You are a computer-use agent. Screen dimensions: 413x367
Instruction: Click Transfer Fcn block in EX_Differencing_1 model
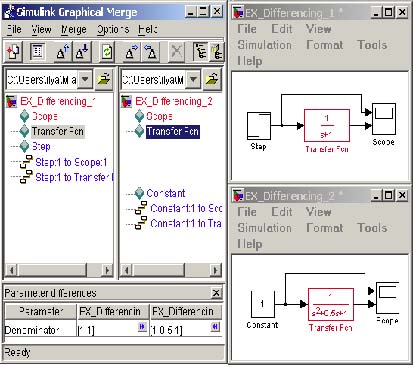click(x=327, y=126)
